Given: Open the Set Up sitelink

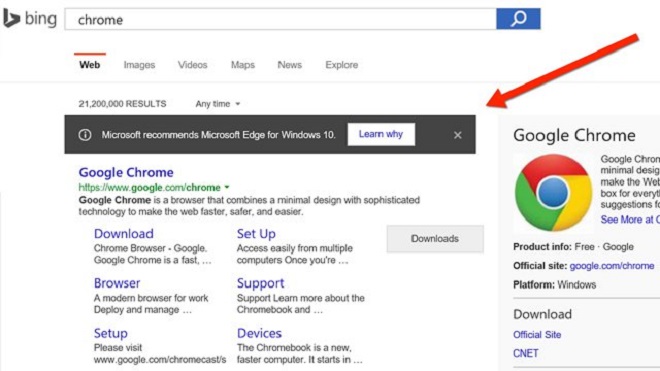Looking at the screenshot, I should coord(256,234).
